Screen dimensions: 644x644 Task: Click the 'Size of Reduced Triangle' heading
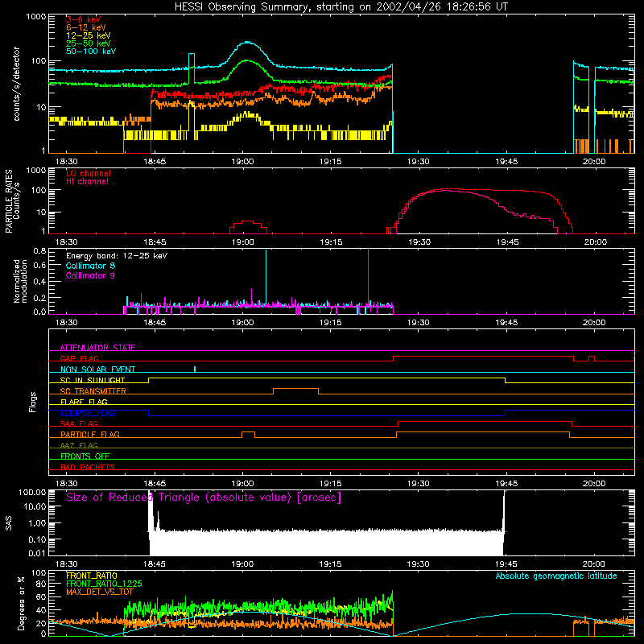(204, 497)
